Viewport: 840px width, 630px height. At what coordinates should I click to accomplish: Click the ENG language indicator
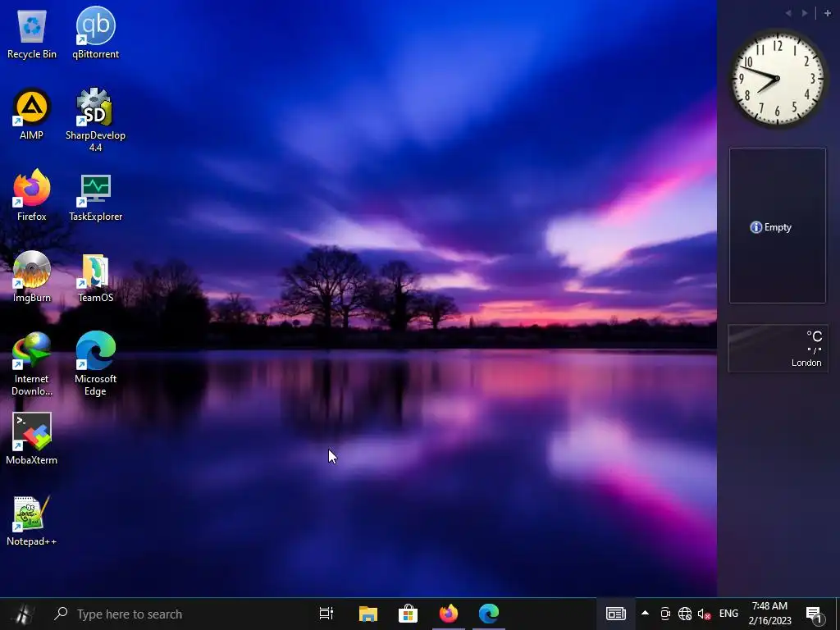728,614
